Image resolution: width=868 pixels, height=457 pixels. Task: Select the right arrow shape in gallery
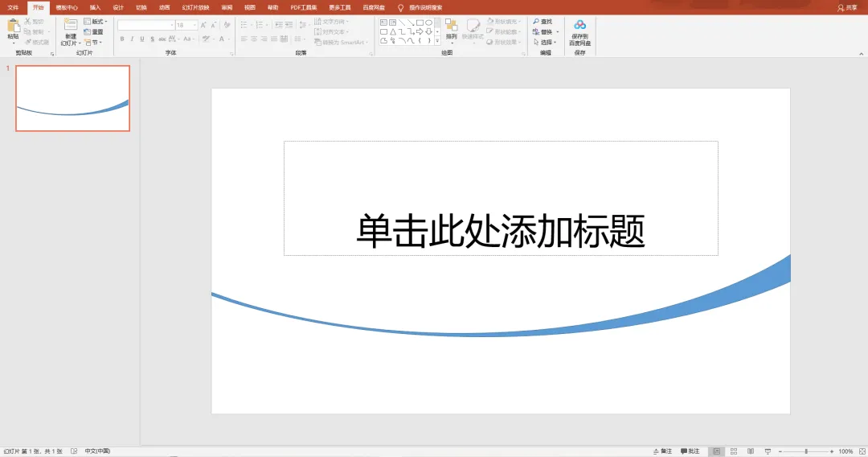[420, 31]
